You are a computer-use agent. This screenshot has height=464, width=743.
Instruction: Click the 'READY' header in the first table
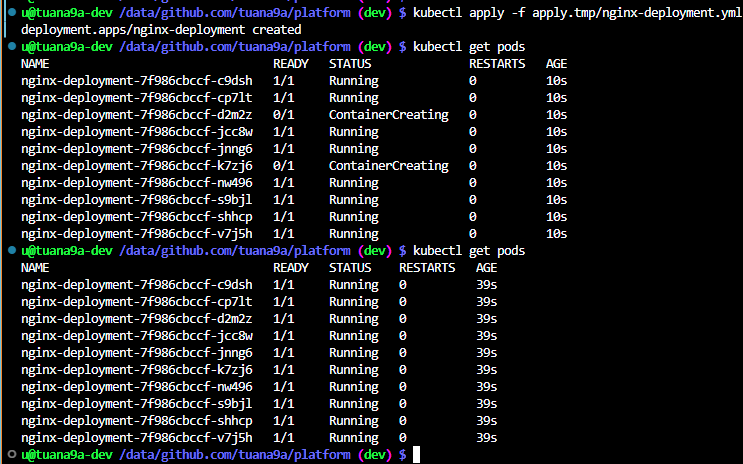click(x=291, y=64)
